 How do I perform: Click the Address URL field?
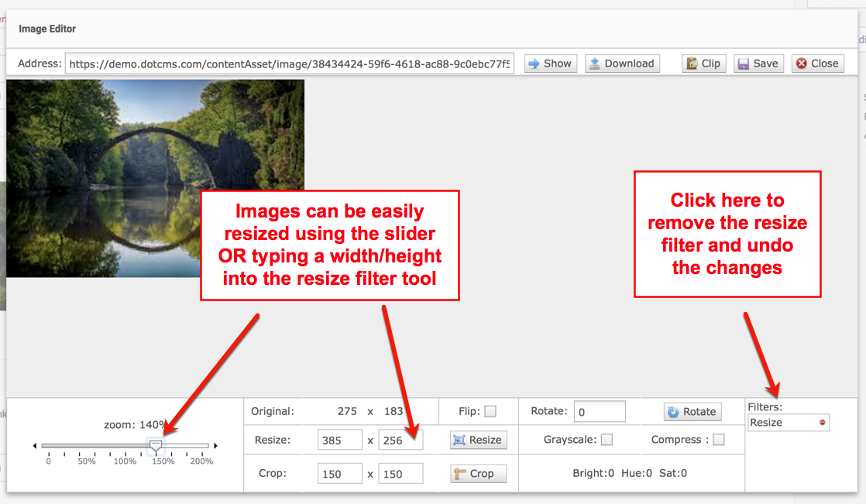290,63
